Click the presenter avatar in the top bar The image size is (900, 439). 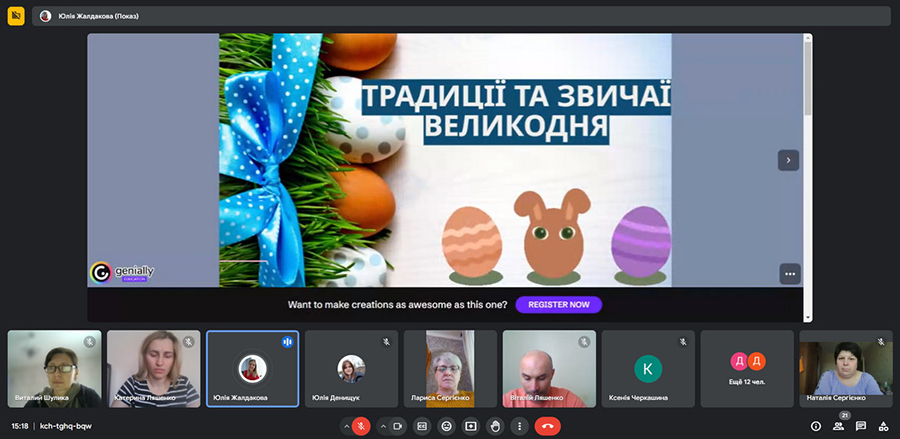coord(45,16)
